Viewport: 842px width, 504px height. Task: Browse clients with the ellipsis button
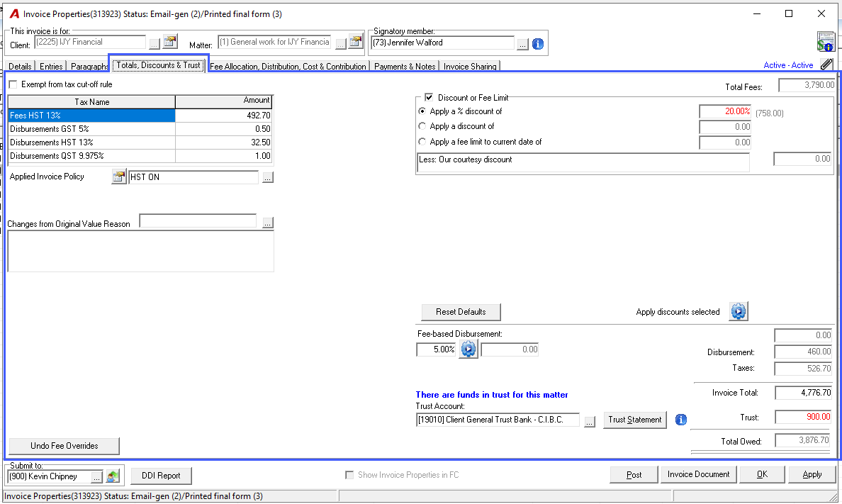click(154, 44)
